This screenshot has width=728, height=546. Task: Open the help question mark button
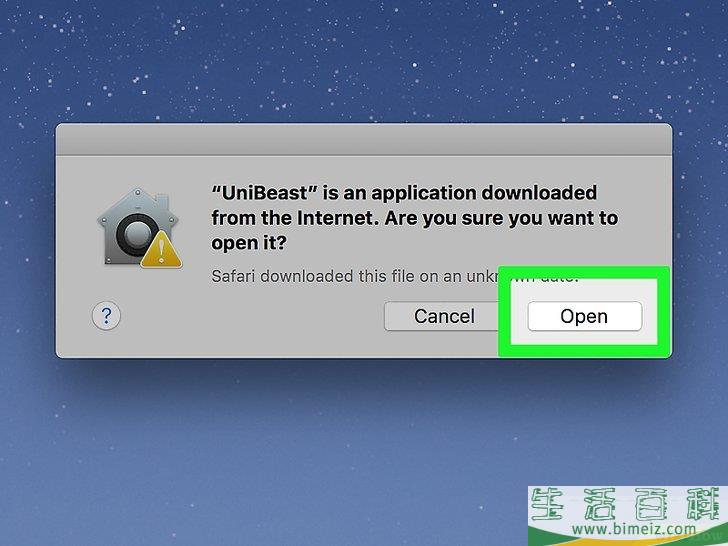pyautogui.click(x=106, y=316)
